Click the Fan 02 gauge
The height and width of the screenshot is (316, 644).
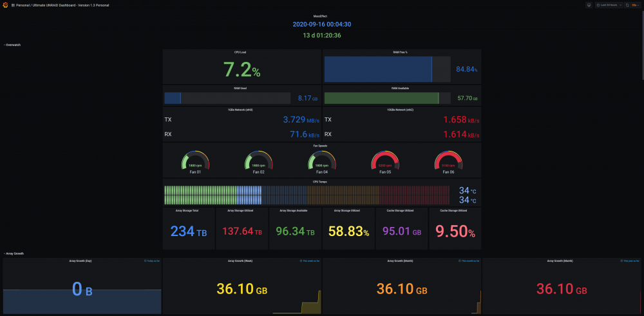259,161
